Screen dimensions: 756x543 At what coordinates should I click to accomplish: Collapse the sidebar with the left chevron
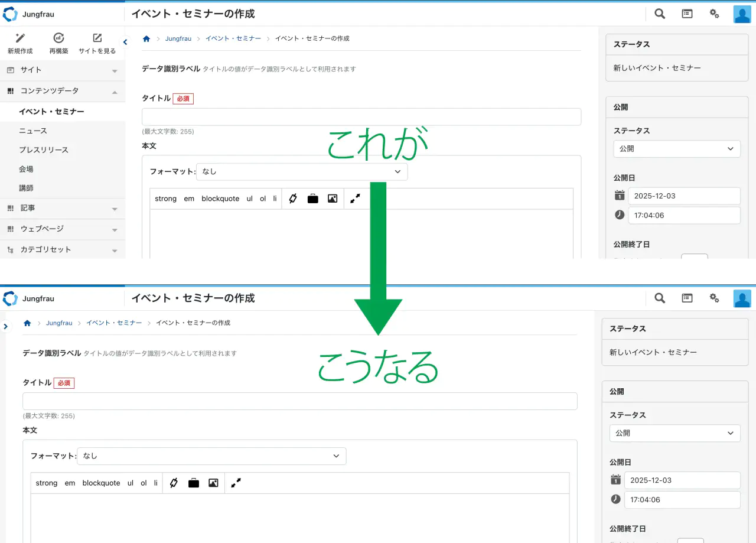pyautogui.click(x=125, y=42)
